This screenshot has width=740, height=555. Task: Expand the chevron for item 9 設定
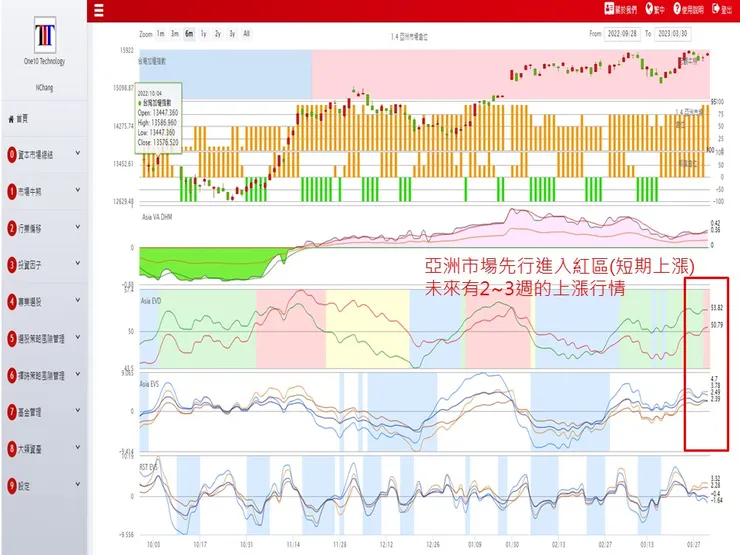[78, 484]
